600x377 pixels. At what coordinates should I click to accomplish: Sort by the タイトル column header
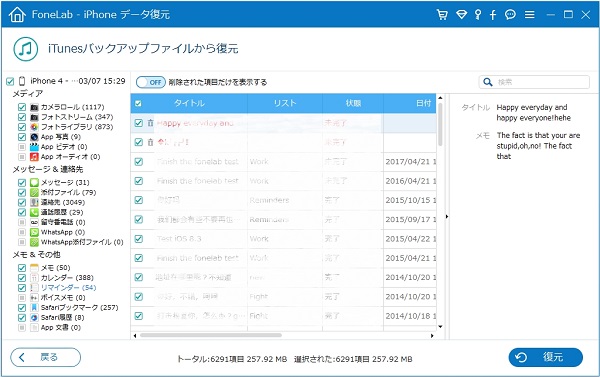pos(189,103)
